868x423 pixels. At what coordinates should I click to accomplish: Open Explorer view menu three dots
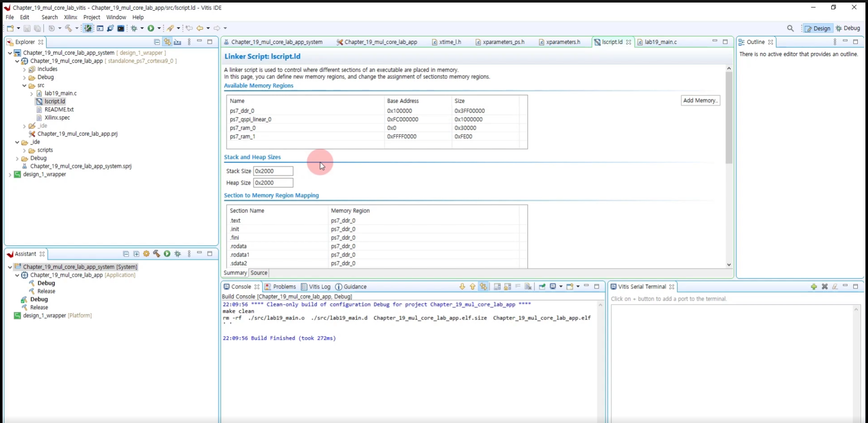[x=189, y=42]
